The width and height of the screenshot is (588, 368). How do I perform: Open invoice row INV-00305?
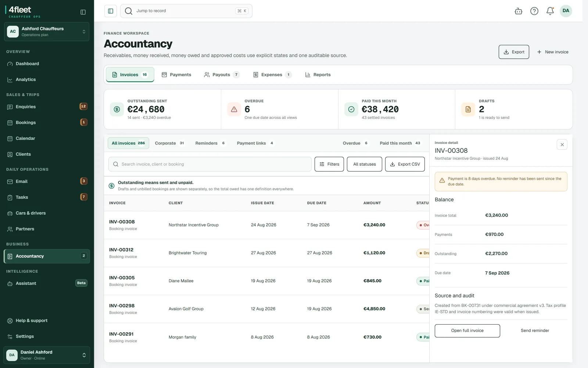pos(266,281)
